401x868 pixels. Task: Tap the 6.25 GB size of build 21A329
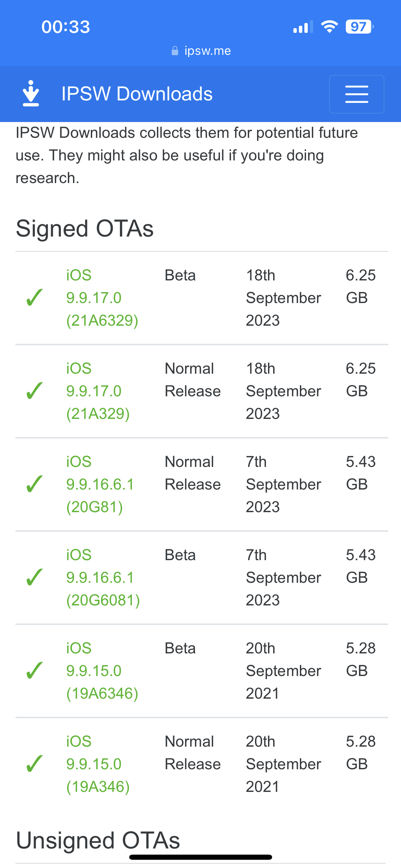tap(361, 380)
